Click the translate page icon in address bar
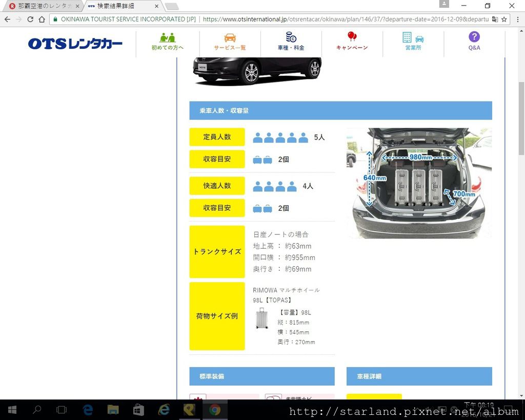Viewport: 525px width, 420px height. (x=495, y=19)
